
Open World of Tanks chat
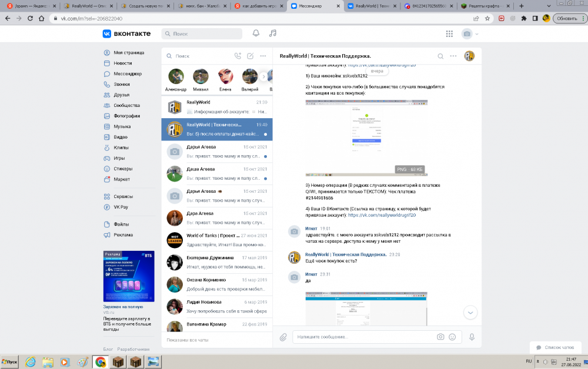tap(217, 240)
